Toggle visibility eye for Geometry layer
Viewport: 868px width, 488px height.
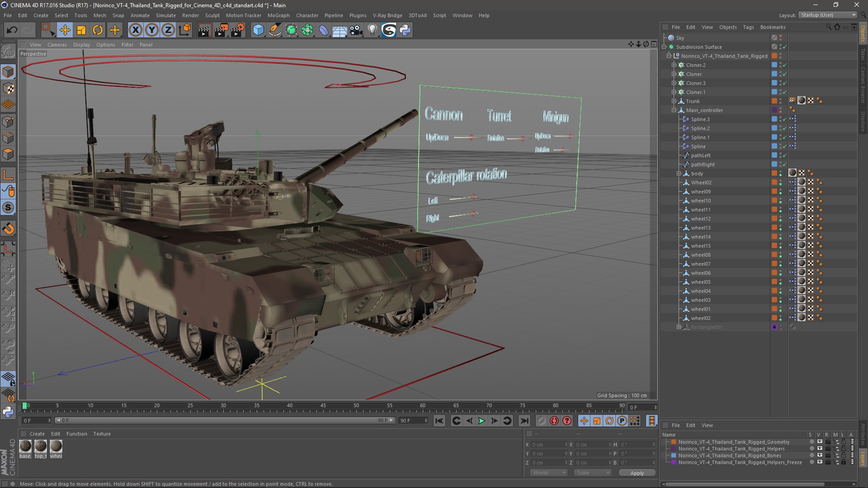(820, 442)
